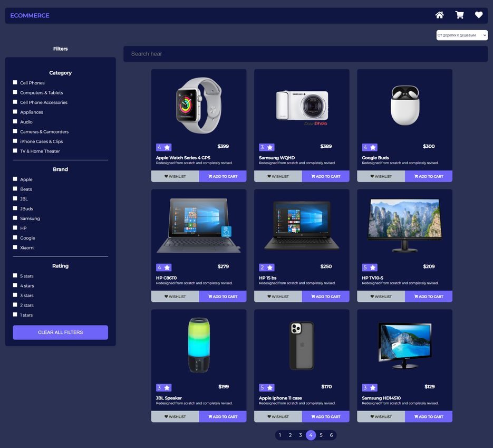Click the rating star badge on Apple Watch Series 4 GPS
Image resolution: width=493 pixels, height=448 pixels.
163,147
